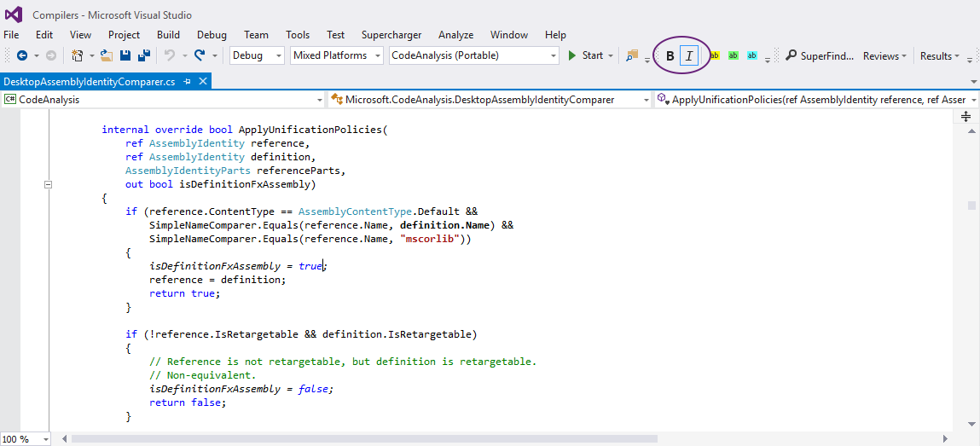
Task: Click the Navigate Backward arrow icon
Action: pyautogui.click(x=22, y=55)
